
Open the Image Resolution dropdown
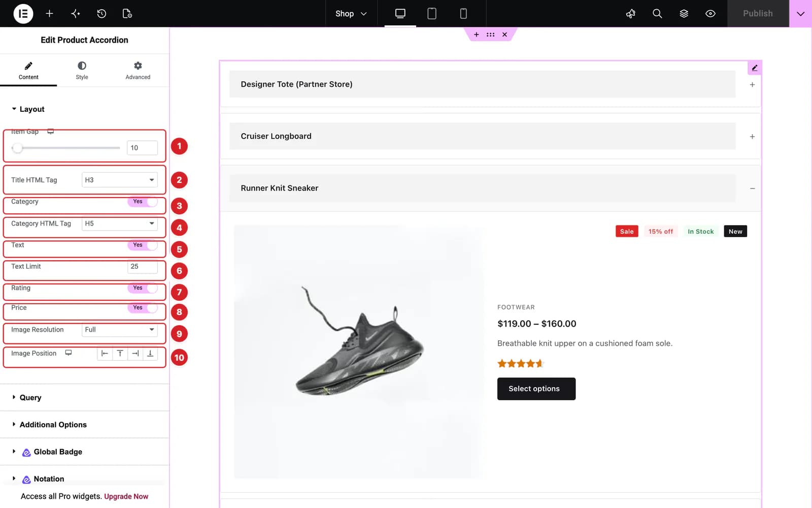pyautogui.click(x=120, y=330)
